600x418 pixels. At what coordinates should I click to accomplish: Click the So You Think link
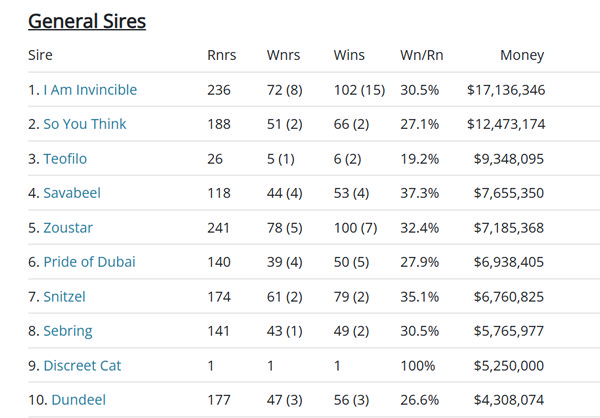coord(87,124)
